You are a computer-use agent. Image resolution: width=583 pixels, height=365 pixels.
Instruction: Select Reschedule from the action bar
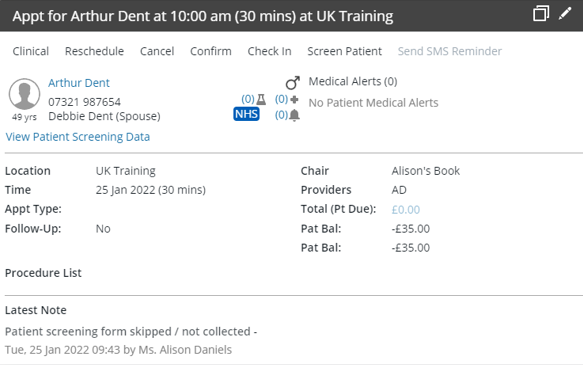[94, 51]
